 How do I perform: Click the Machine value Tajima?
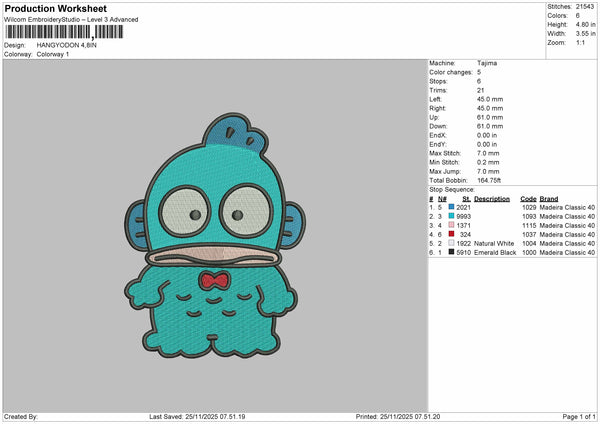pos(488,63)
